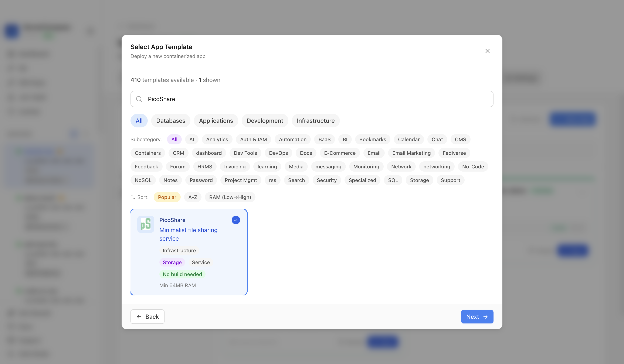Click the sort arrows icon
624x364 pixels.
point(133,197)
